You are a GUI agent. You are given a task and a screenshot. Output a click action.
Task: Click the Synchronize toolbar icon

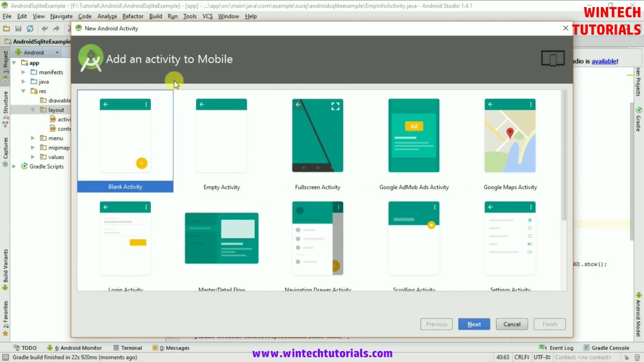point(30,29)
